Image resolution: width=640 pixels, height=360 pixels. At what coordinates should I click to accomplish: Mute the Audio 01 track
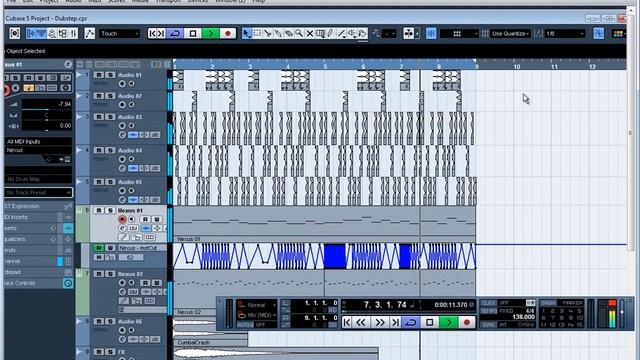98,75
